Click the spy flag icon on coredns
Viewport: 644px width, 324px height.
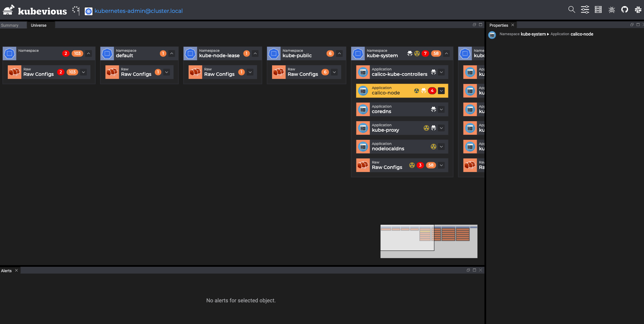click(434, 109)
